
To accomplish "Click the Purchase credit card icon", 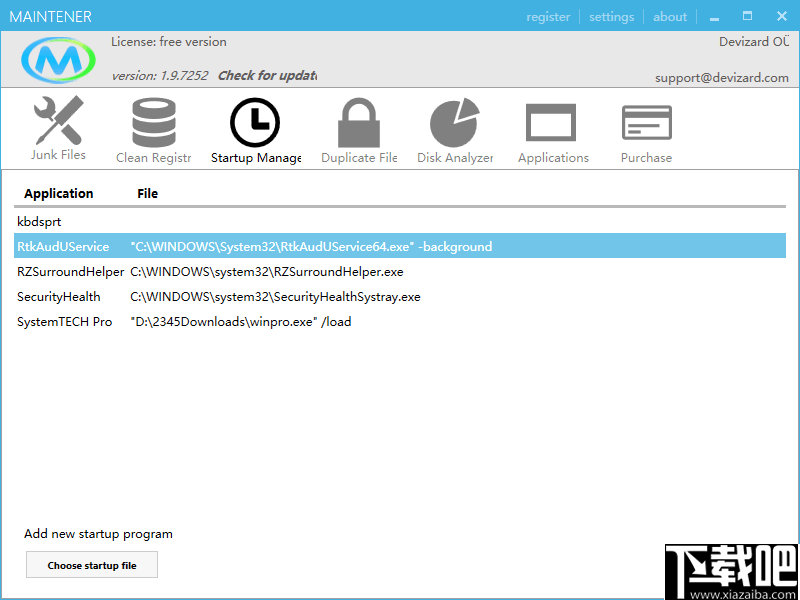I will 646,122.
